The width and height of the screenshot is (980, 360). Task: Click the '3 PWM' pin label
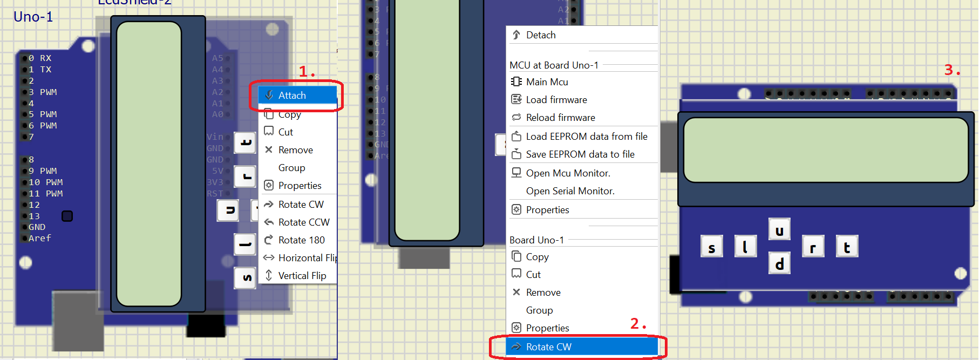(43, 92)
